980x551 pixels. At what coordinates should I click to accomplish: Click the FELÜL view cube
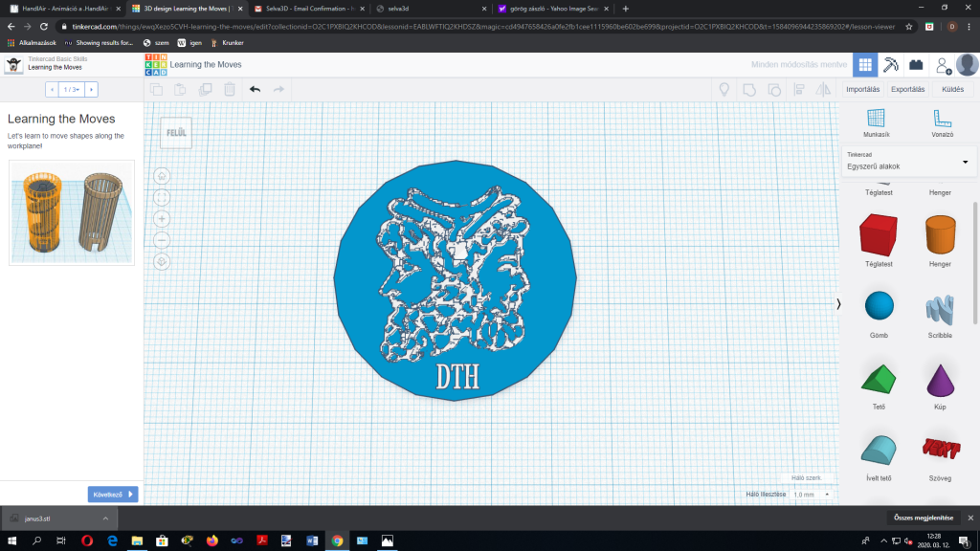[176, 132]
